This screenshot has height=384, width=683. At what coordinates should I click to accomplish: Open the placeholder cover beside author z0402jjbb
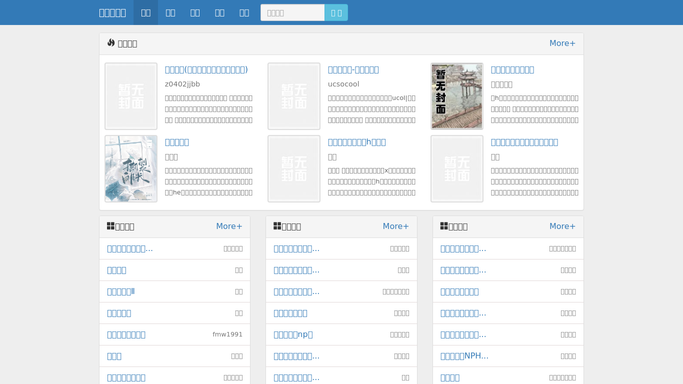(131, 96)
